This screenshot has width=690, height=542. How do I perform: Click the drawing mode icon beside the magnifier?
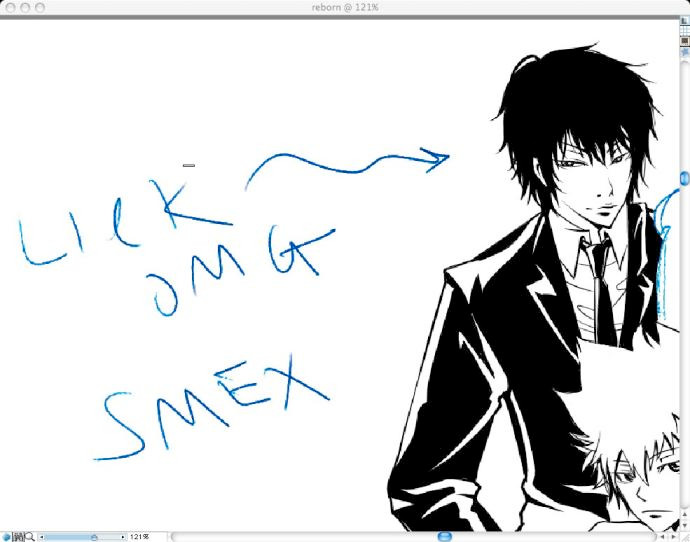[18, 537]
